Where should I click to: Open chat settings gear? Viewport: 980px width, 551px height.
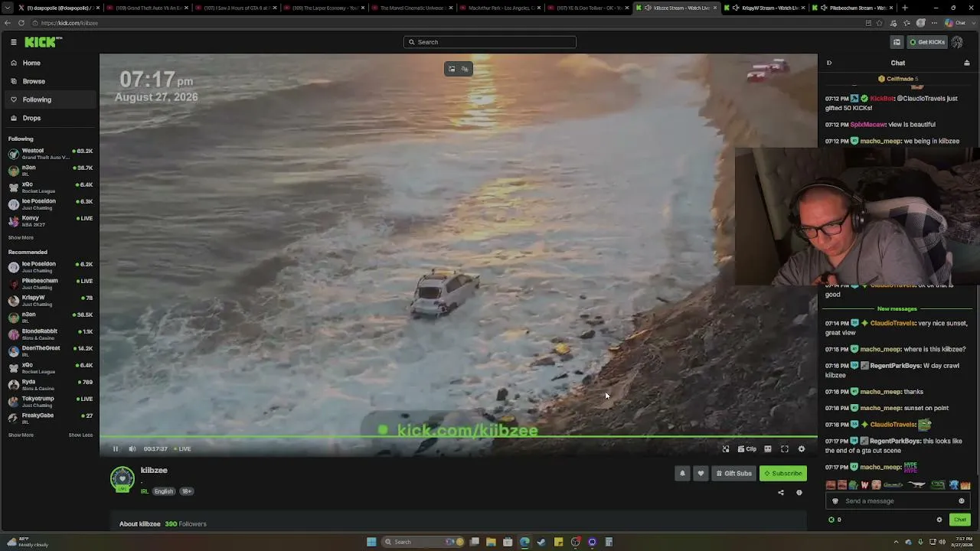(x=939, y=520)
